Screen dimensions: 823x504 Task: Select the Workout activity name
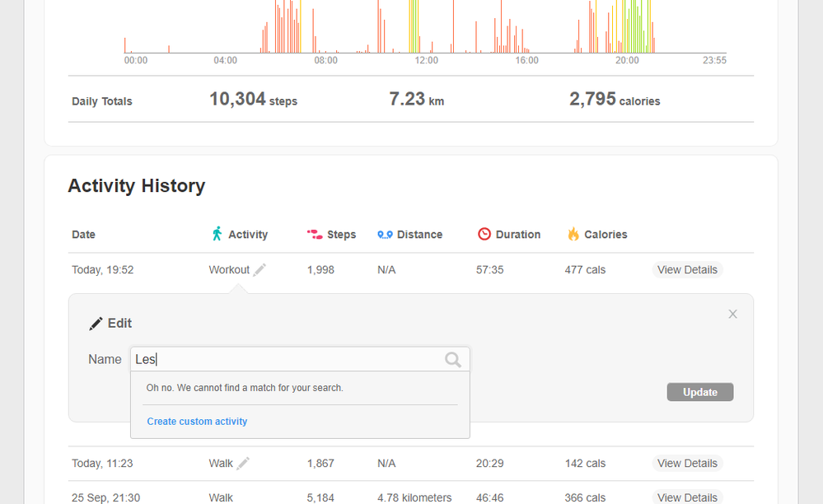pos(229,270)
